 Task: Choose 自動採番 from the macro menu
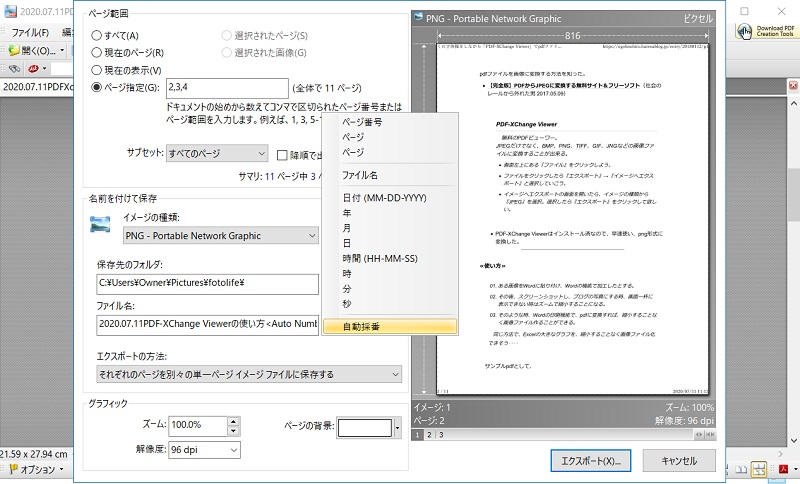tap(390, 326)
